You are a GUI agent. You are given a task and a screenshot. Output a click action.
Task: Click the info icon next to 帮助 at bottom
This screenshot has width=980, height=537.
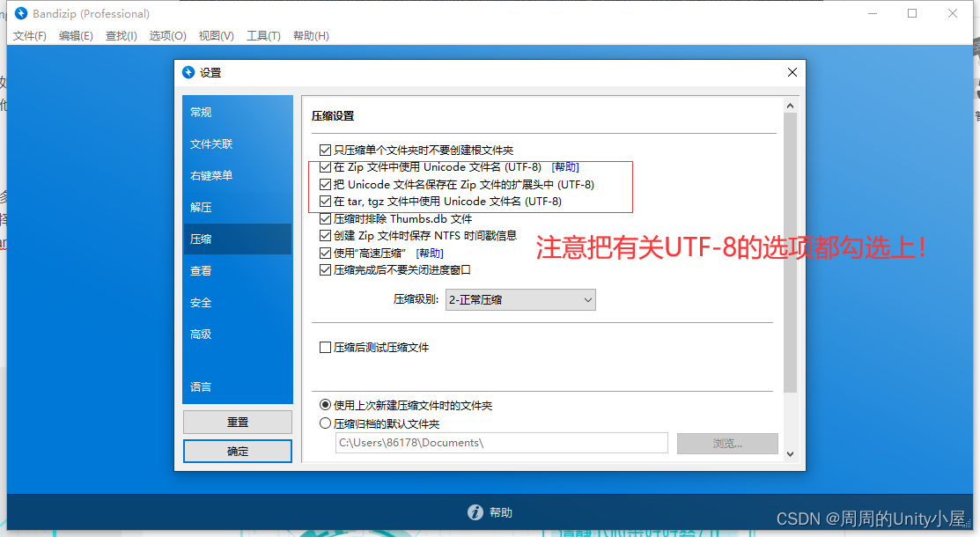475,512
